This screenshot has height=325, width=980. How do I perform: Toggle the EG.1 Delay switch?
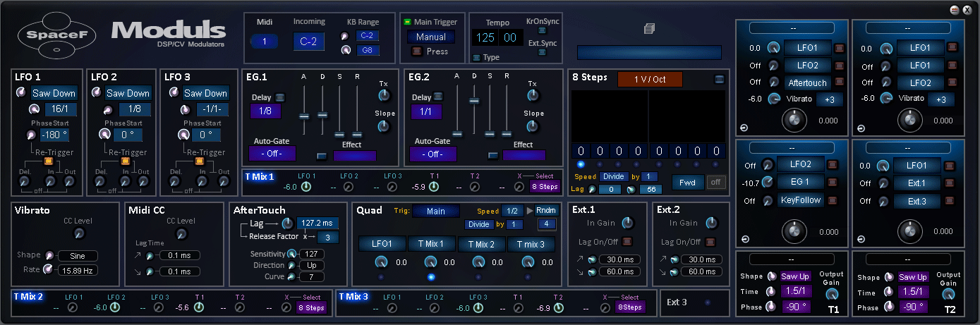[x=280, y=97]
